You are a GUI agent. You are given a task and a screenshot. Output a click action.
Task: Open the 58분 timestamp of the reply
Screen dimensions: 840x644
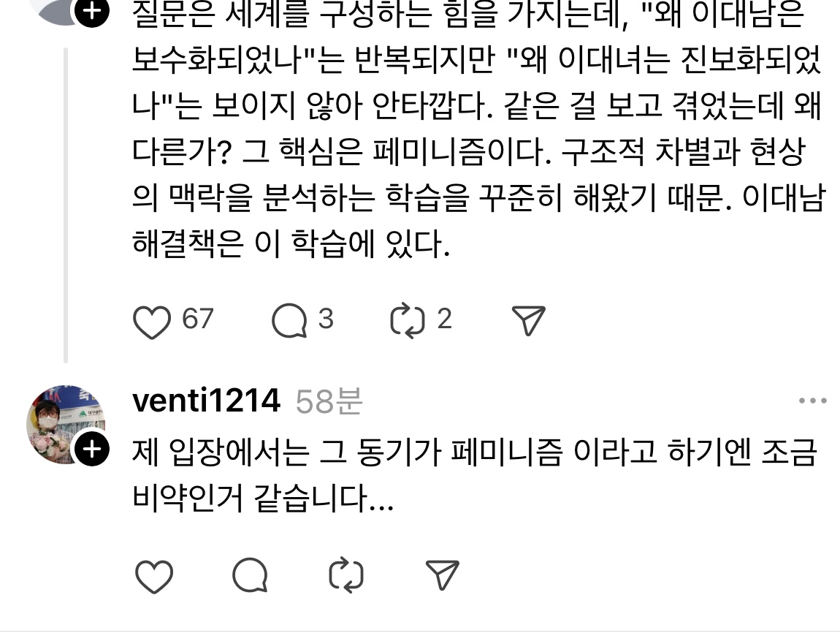[329, 401]
